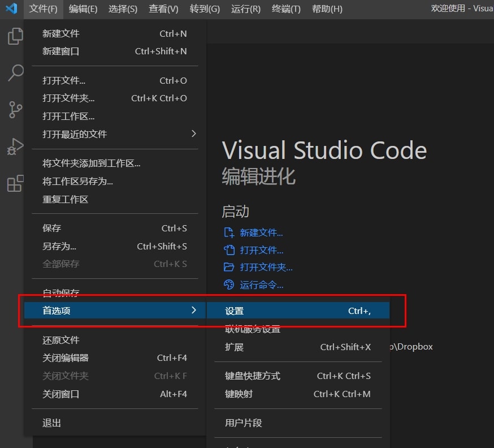This screenshot has height=448, width=494.
Task: Select 重复工作区 menu entry
Action: tap(115, 199)
